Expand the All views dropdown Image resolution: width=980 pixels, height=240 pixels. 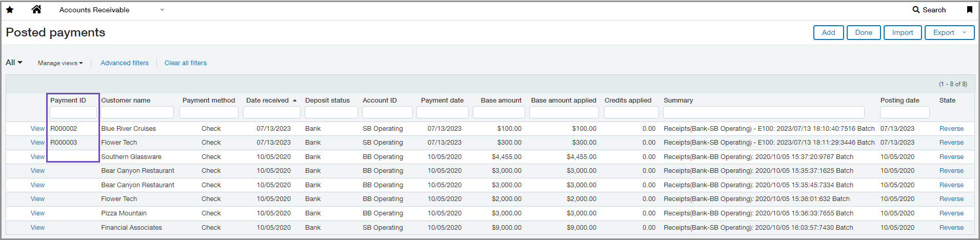pyautogui.click(x=14, y=63)
